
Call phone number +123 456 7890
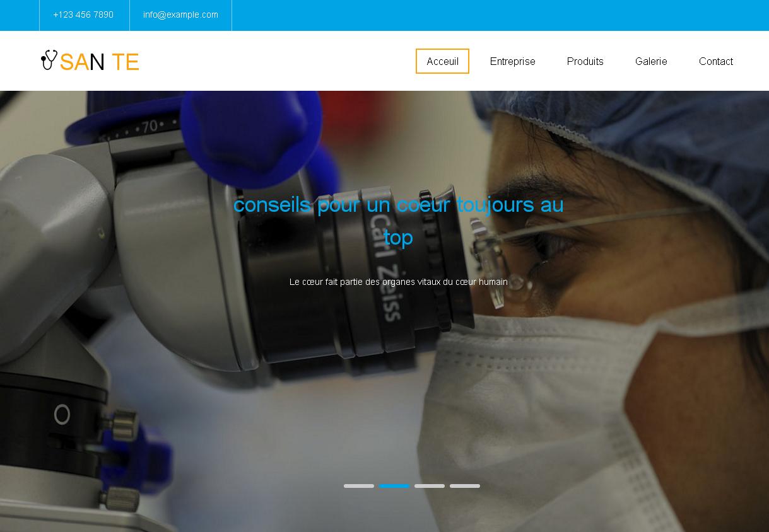83,14
